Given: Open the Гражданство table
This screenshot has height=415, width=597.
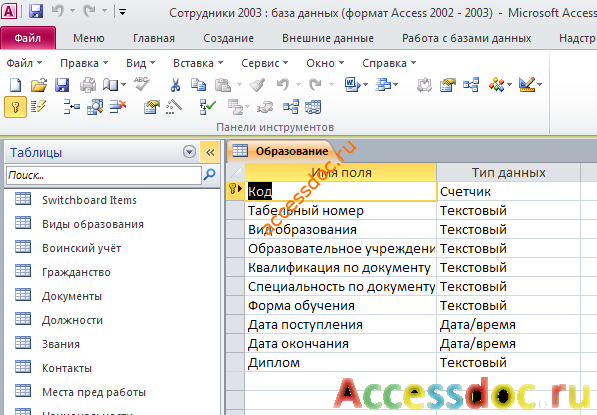Looking at the screenshot, I should tap(76, 272).
